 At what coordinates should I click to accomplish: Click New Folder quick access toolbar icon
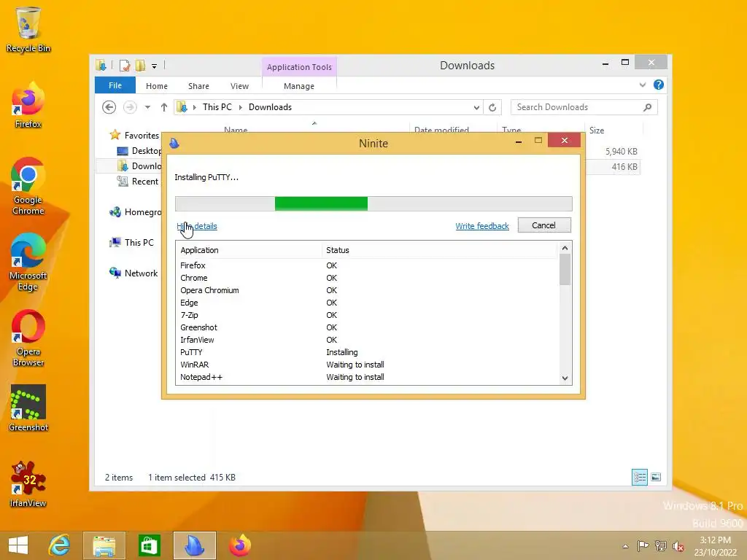coord(141,65)
